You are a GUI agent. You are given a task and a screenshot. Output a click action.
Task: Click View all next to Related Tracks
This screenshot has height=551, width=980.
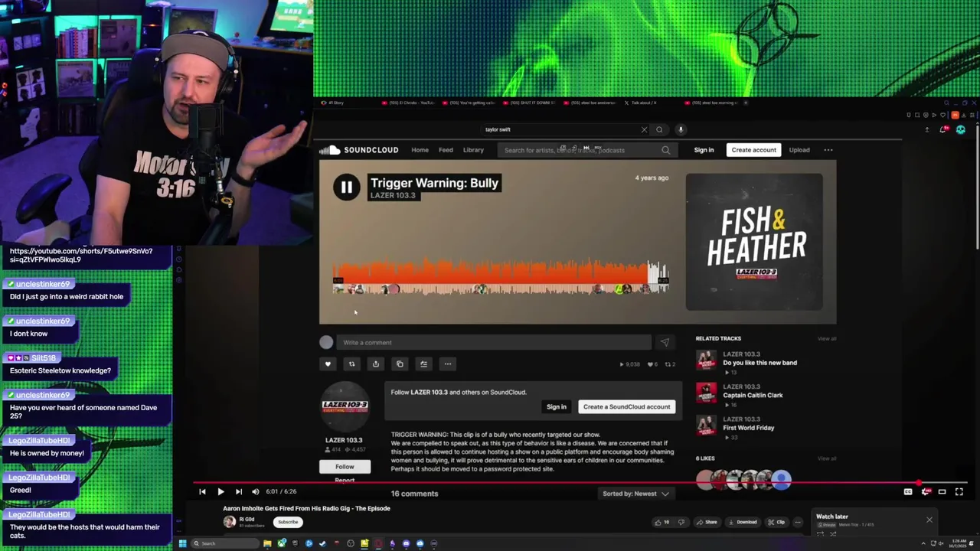point(827,338)
